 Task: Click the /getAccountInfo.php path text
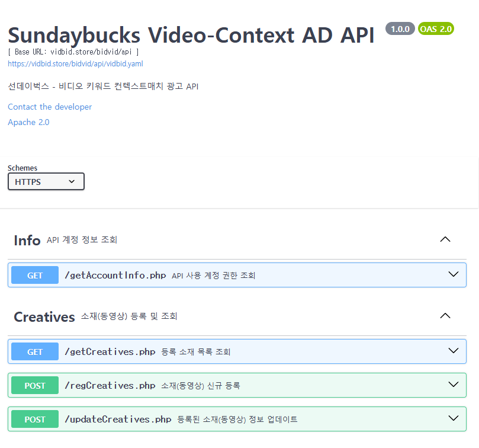(115, 275)
